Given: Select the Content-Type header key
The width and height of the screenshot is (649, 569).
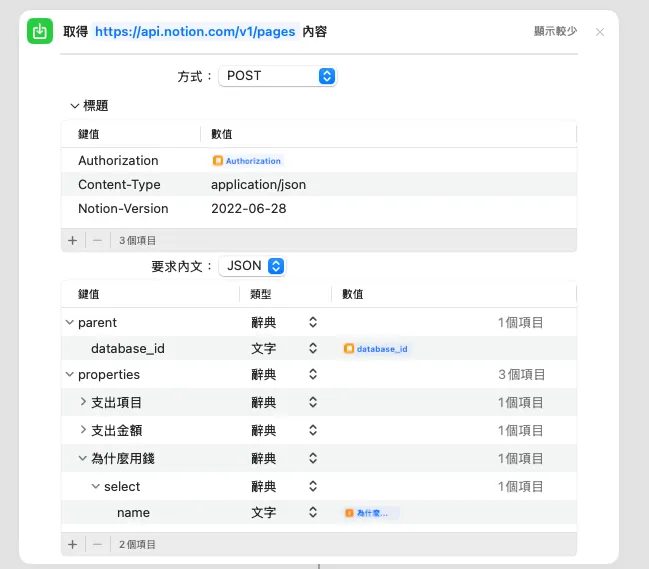Looking at the screenshot, I should [119, 185].
